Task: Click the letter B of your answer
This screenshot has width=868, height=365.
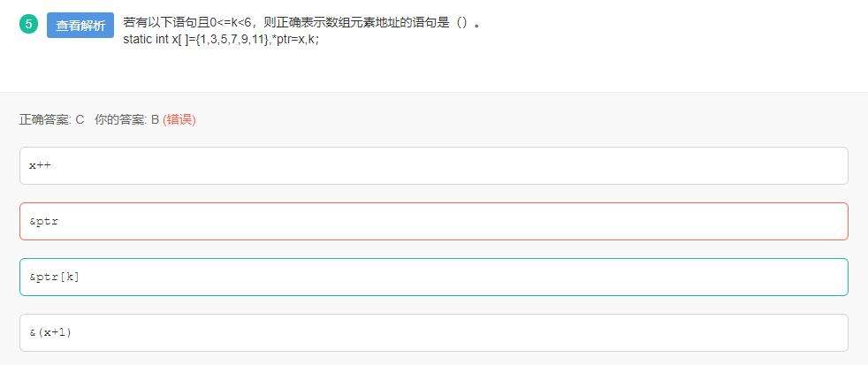Action: pyautogui.click(x=155, y=119)
